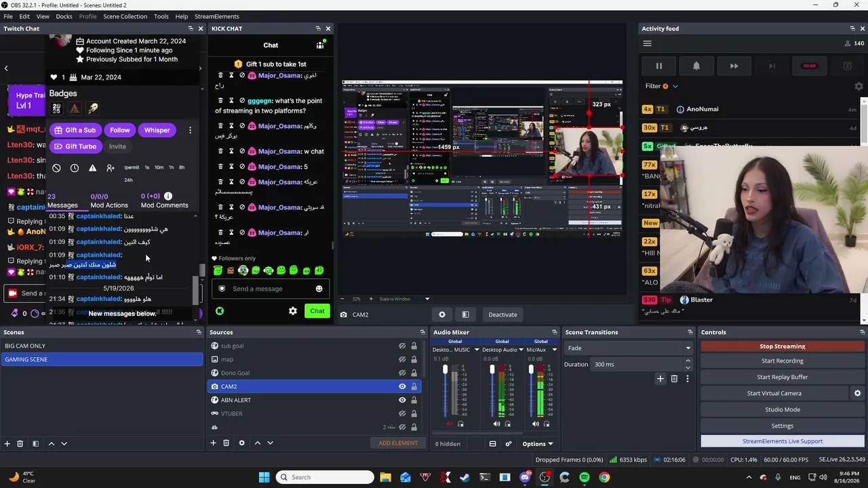The height and width of the screenshot is (488, 868).
Task: Click the warn user triangle icon
Action: click(93, 167)
